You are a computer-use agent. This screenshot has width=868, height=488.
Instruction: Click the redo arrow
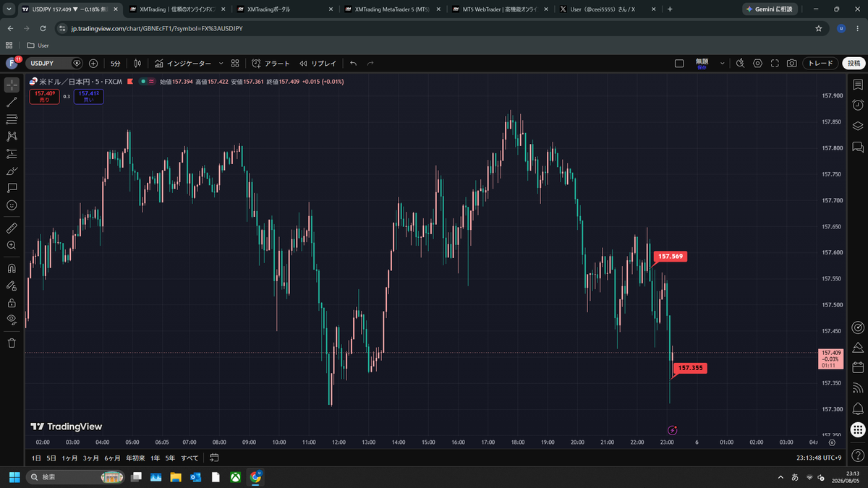[370, 64]
